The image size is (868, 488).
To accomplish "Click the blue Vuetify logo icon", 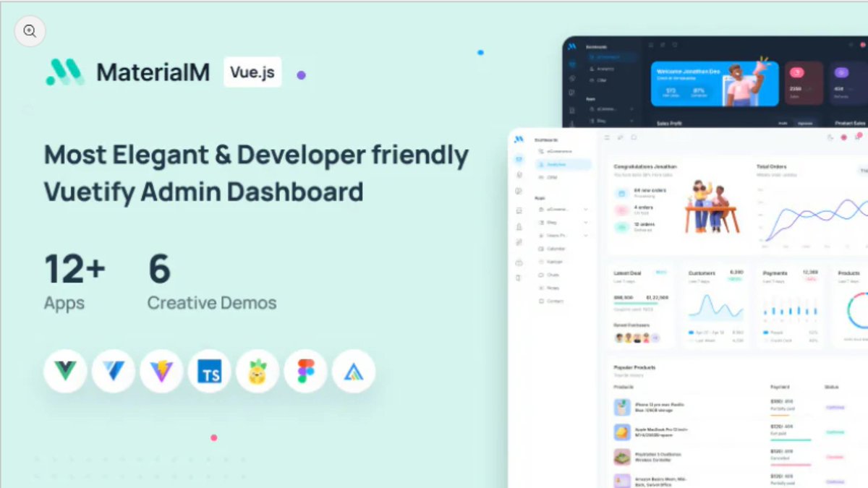I will click(x=114, y=372).
